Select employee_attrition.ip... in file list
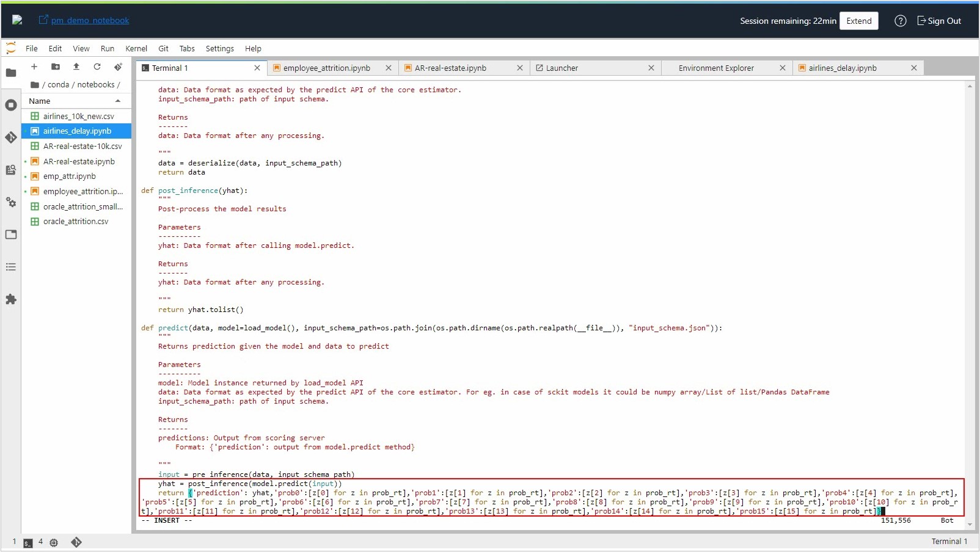The height and width of the screenshot is (552, 980). click(76, 191)
